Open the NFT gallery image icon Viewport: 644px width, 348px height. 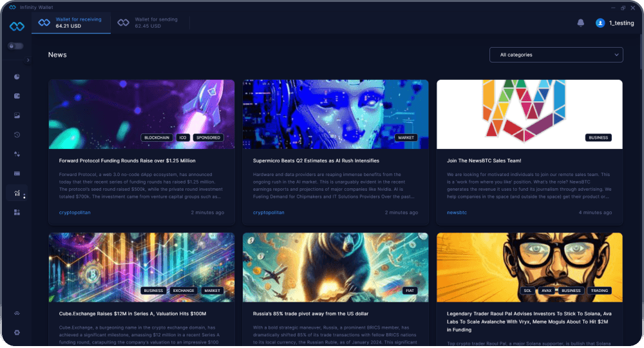pyautogui.click(x=17, y=115)
